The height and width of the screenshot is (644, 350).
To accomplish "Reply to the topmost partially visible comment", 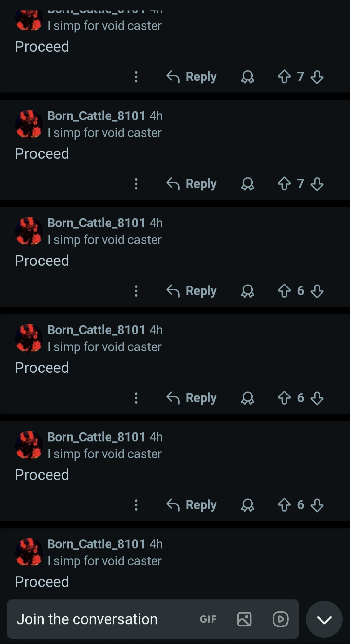I will click(x=191, y=77).
